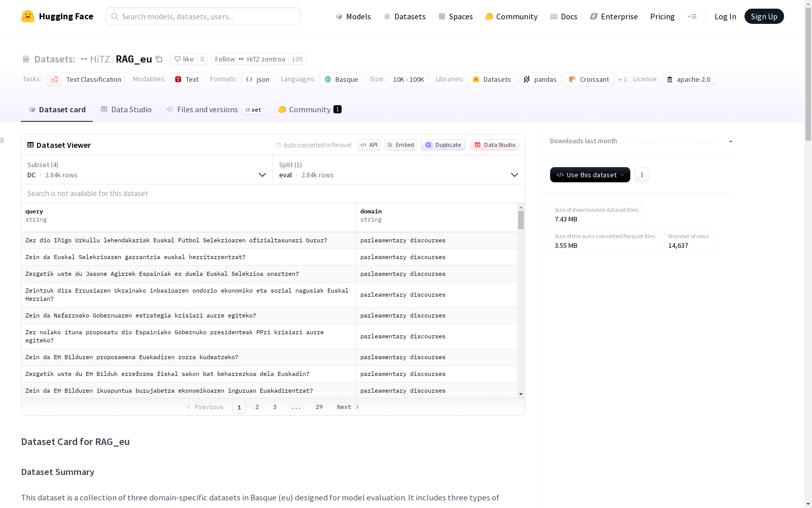Screen dimensions: 812x508
Task: Open Data Studio from the viewer toolbar
Action: pyautogui.click(x=494, y=145)
